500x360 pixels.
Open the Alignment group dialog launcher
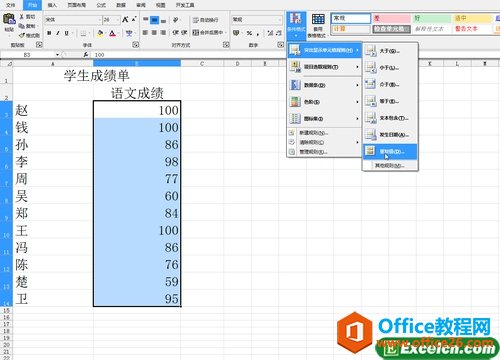coord(226,45)
